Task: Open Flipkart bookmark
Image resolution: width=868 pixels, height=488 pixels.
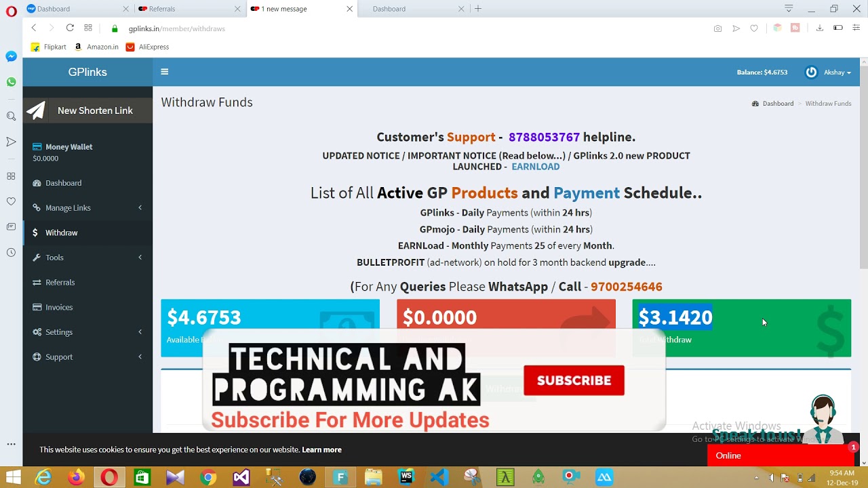Action: (49, 47)
